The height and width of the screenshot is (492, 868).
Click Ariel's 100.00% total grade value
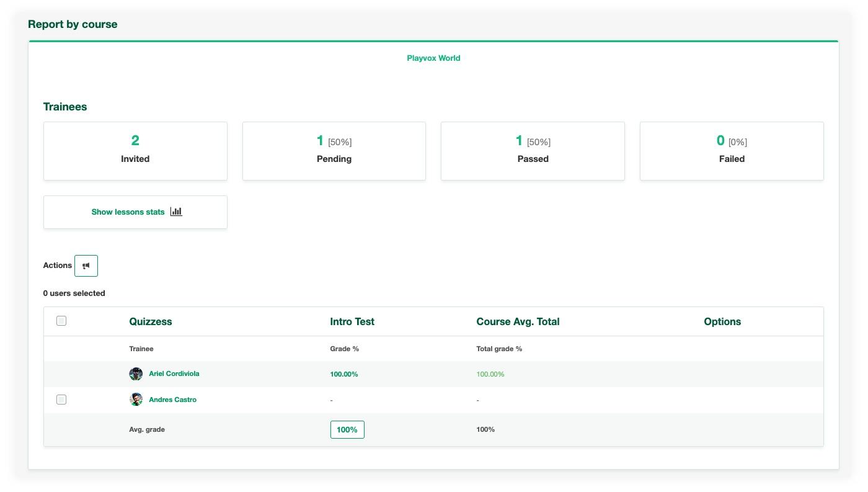click(490, 374)
